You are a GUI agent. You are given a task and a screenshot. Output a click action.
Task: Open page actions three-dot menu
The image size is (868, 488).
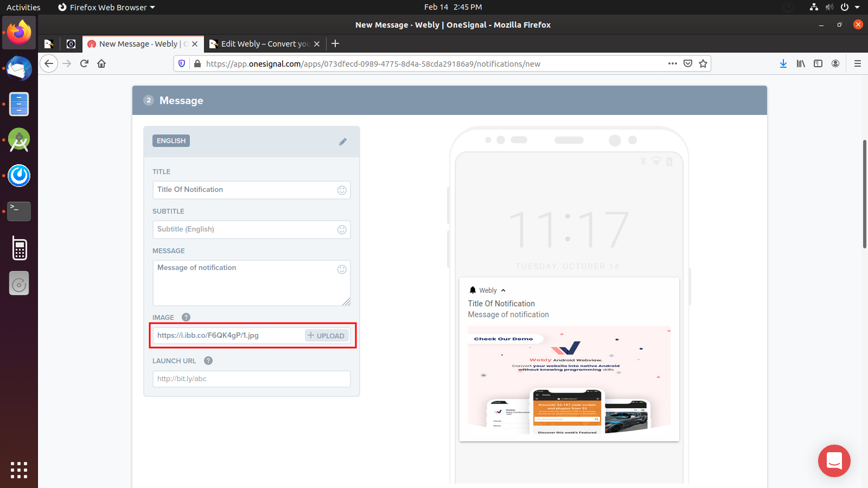pyautogui.click(x=673, y=63)
